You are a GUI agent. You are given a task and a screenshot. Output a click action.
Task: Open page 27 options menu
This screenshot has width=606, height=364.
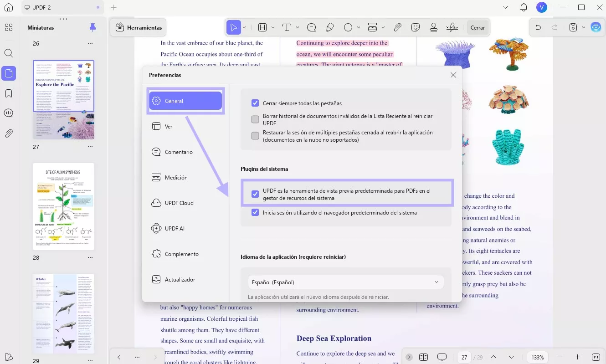pyautogui.click(x=90, y=147)
